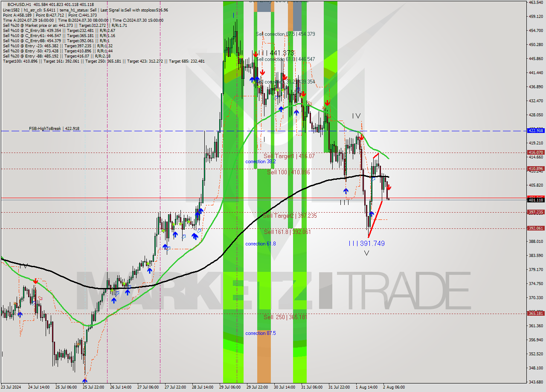546x392 pixels.
Task: Click the red 392.061 price axis tag
Action: click(536, 228)
